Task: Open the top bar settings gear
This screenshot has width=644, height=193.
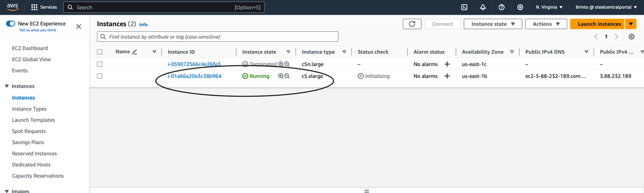Action: coord(520,7)
